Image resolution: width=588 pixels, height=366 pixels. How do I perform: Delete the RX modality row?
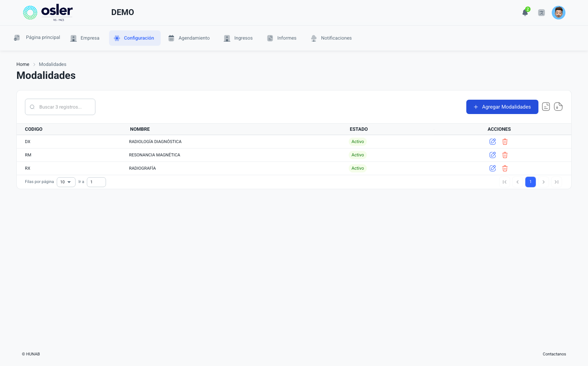[505, 168]
